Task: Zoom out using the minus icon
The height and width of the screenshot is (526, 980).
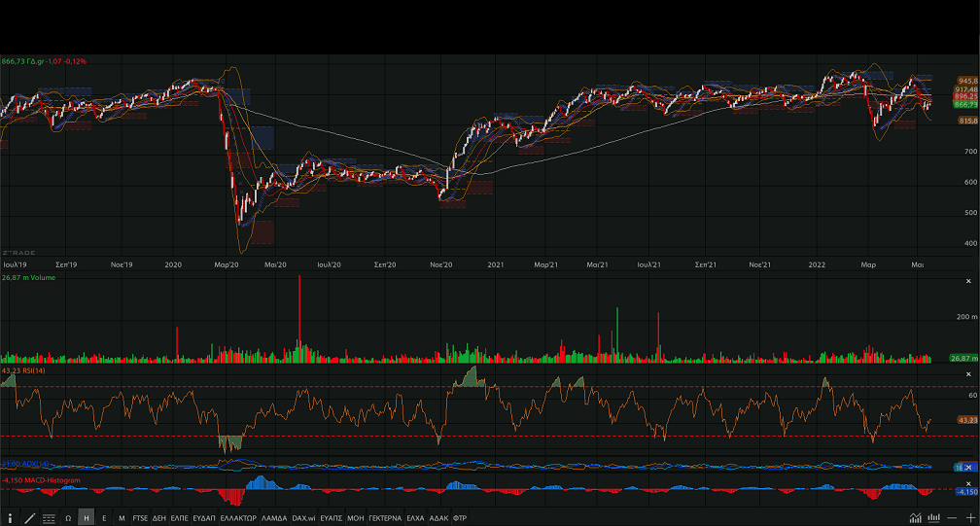Action: tap(952, 518)
